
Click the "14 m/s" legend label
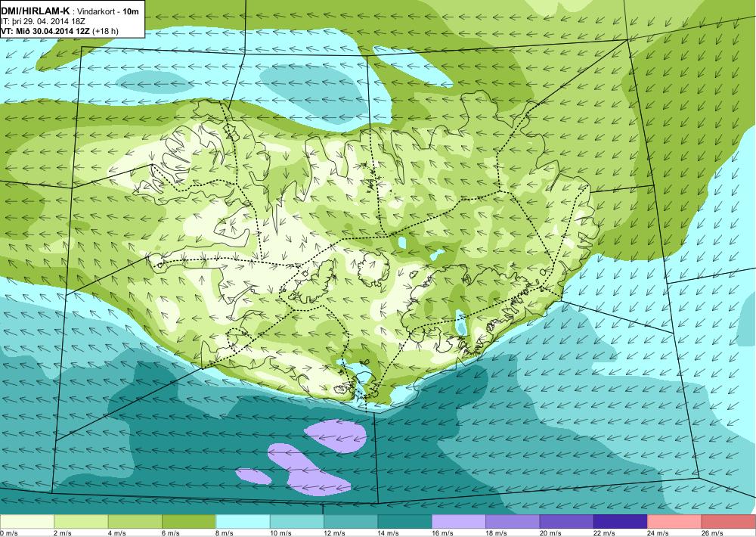pyautogui.click(x=389, y=533)
